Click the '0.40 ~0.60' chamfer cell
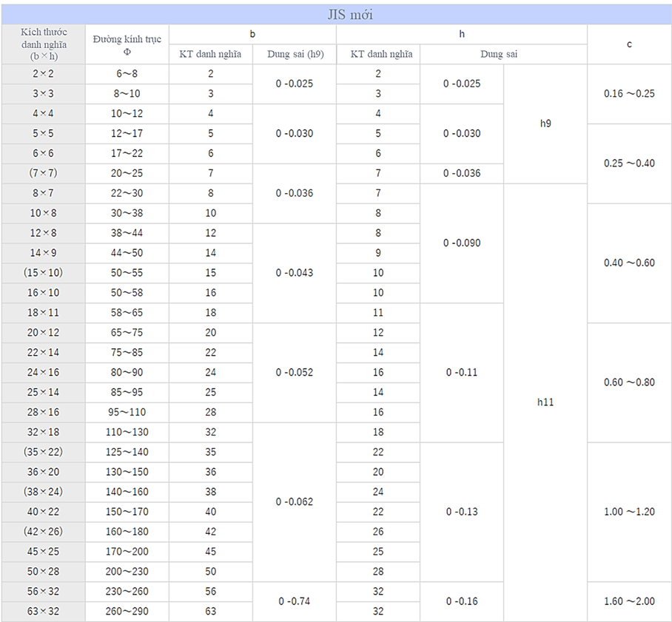Image resolution: width=672 pixels, height=622 pixels. (629, 263)
